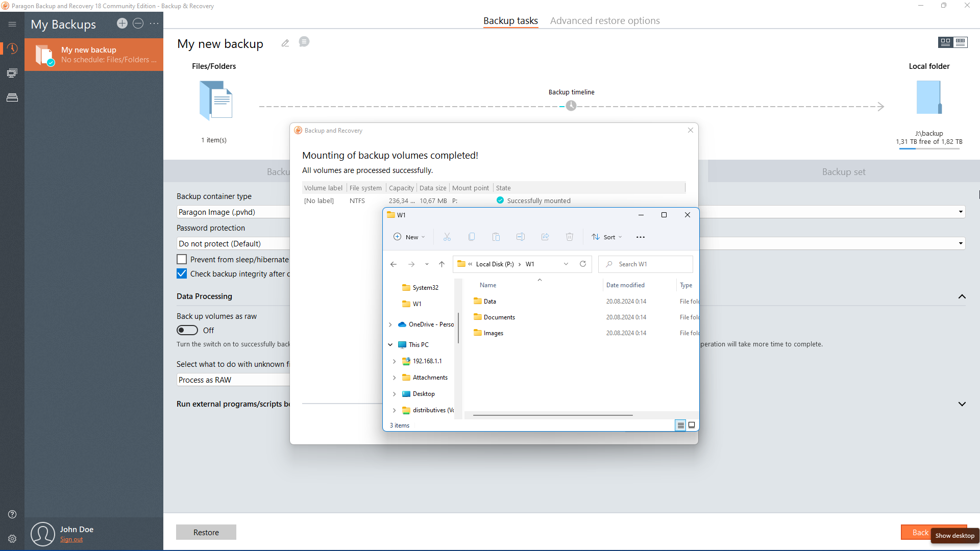Add a new backup job with the plus icon
Viewport: 980px width, 551px height.
pos(122,23)
